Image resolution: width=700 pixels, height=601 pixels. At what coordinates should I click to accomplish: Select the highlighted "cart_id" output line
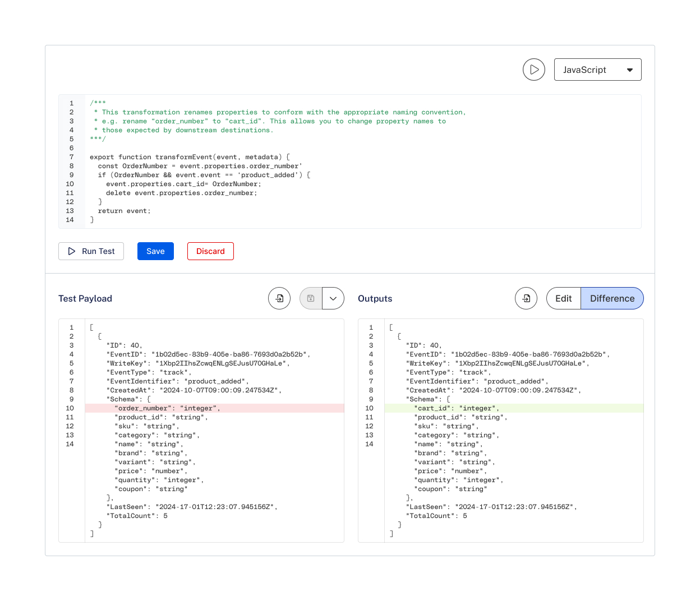click(514, 408)
